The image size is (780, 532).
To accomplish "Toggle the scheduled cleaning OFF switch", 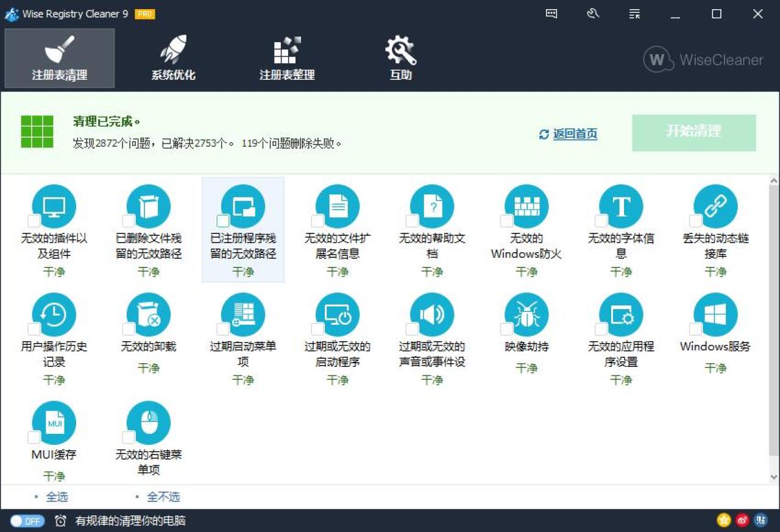I will 27,521.
